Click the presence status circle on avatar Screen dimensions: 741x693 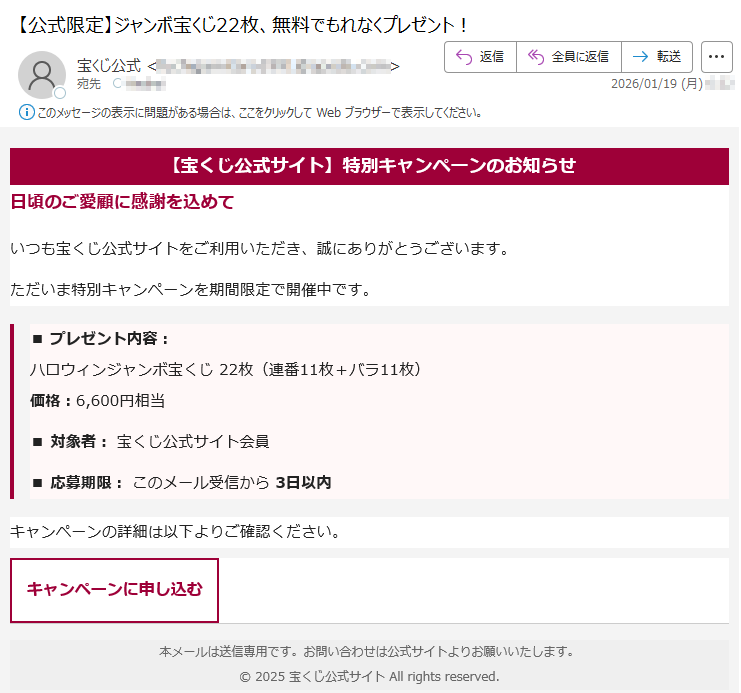[x=60, y=93]
